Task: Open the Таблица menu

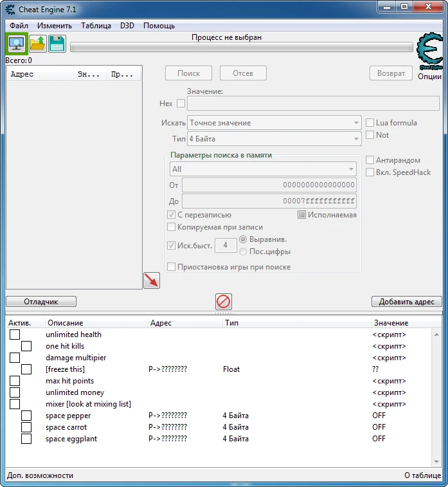Action: tap(96, 26)
